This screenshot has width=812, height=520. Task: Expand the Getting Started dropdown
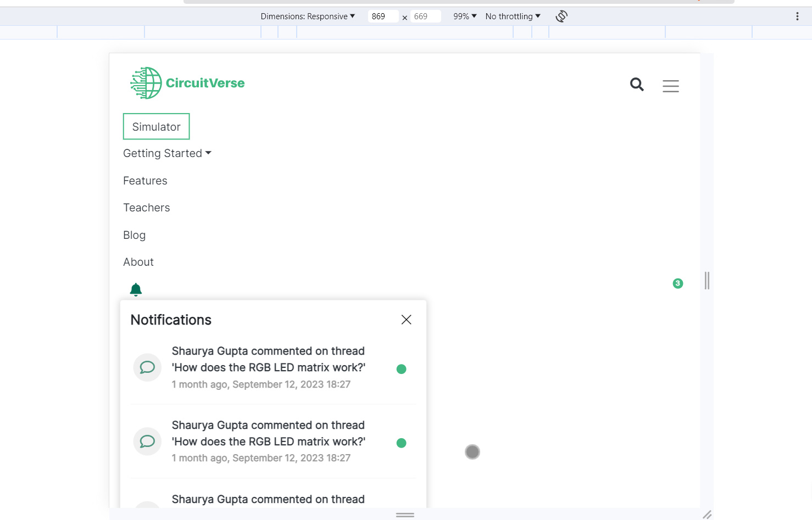pyautogui.click(x=167, y=153)
